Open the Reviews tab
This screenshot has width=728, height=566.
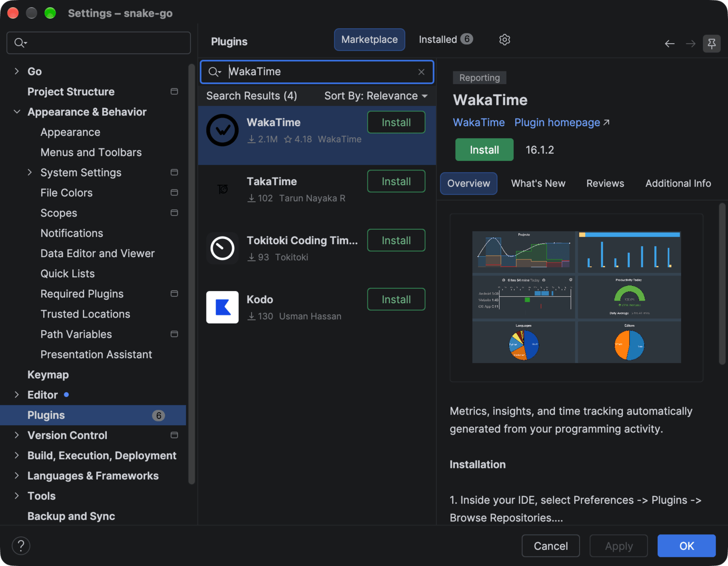pos(605,183)
